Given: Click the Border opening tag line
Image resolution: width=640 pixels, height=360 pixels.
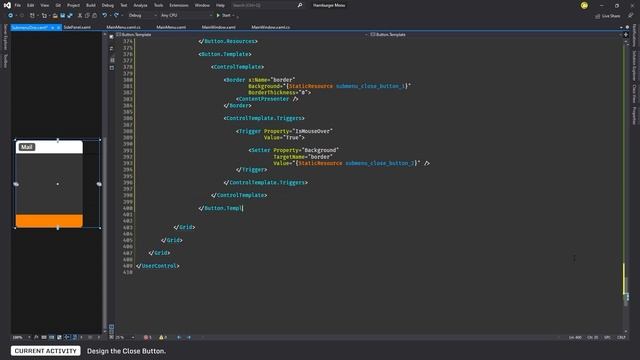Looking at the screenshot, I should tap(259, 80).
